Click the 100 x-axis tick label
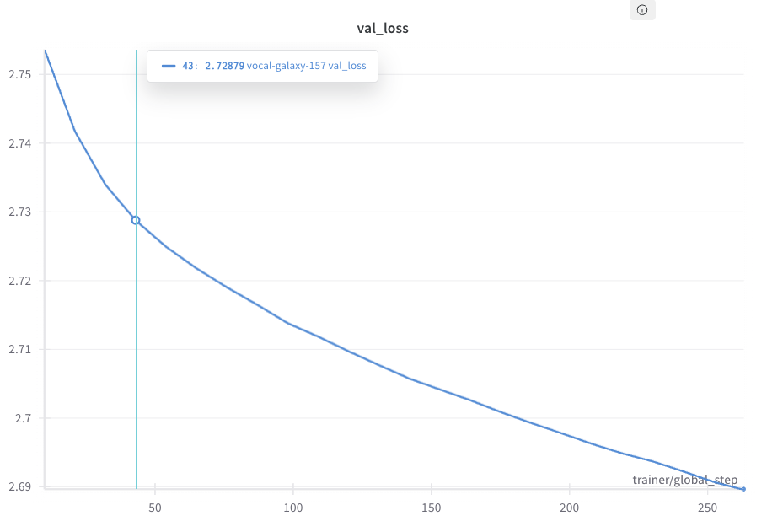The image size is (767, 532). (x=292, y=508)
